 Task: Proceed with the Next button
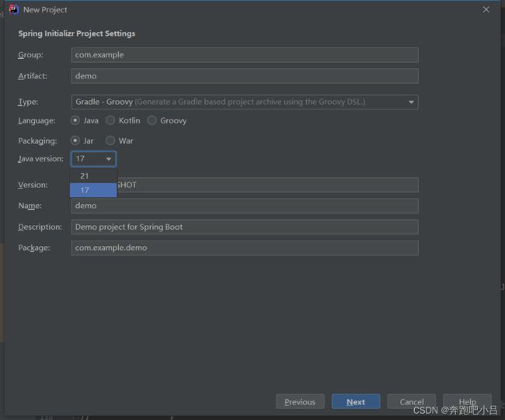[x=356, y=401]
